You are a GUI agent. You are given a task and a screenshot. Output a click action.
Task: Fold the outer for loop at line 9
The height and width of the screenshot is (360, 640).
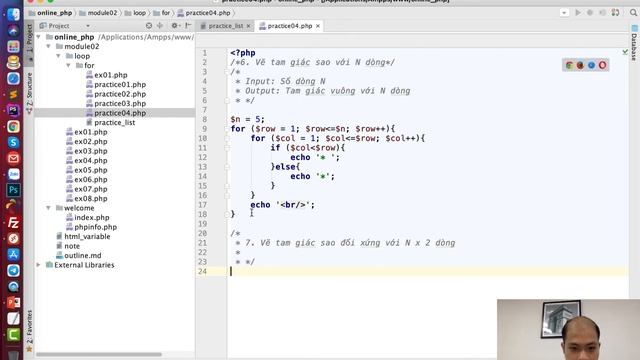227,129
